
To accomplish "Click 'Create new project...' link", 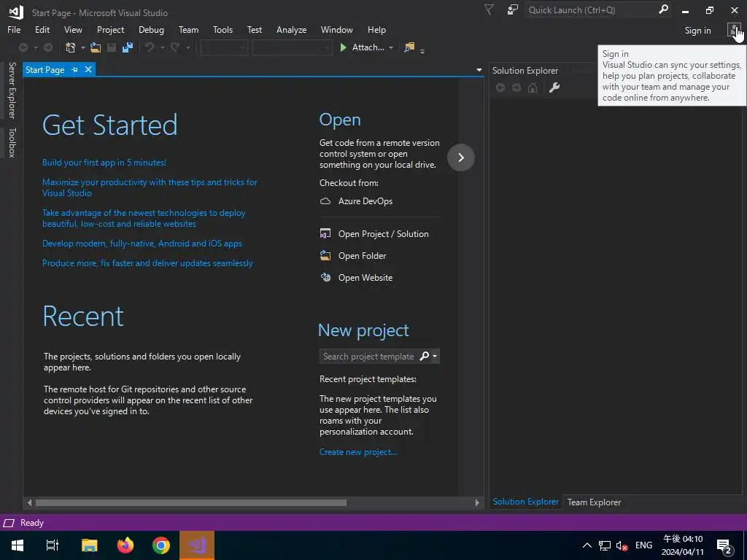I will point(357,452).
